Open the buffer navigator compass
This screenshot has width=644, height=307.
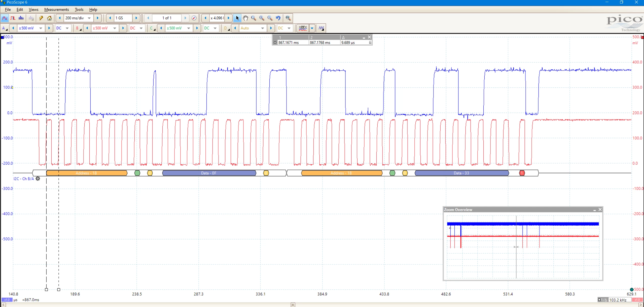pyautogui.click(x=194, y=18)
